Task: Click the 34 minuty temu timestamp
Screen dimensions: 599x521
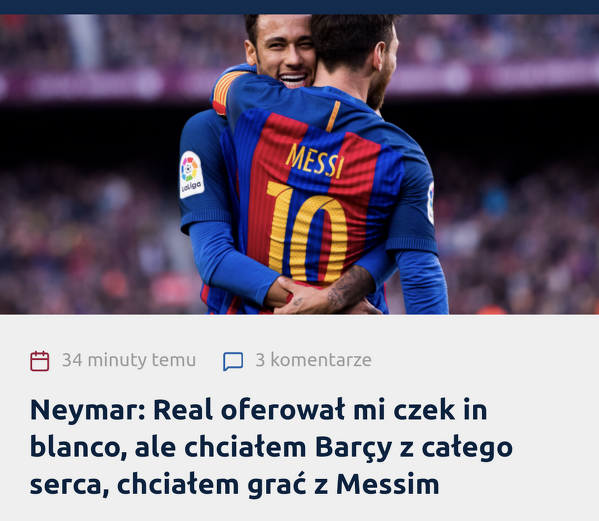Action: [x=129, y=360]
